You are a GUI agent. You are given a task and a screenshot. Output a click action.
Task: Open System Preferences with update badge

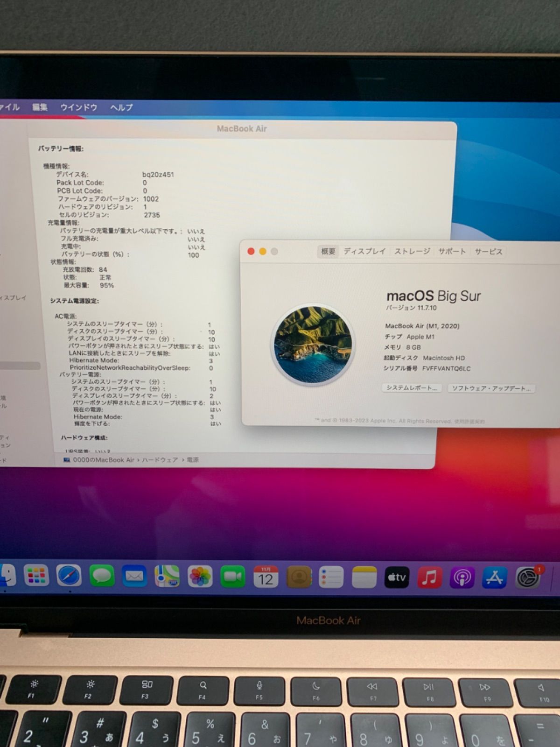[528, 578]
